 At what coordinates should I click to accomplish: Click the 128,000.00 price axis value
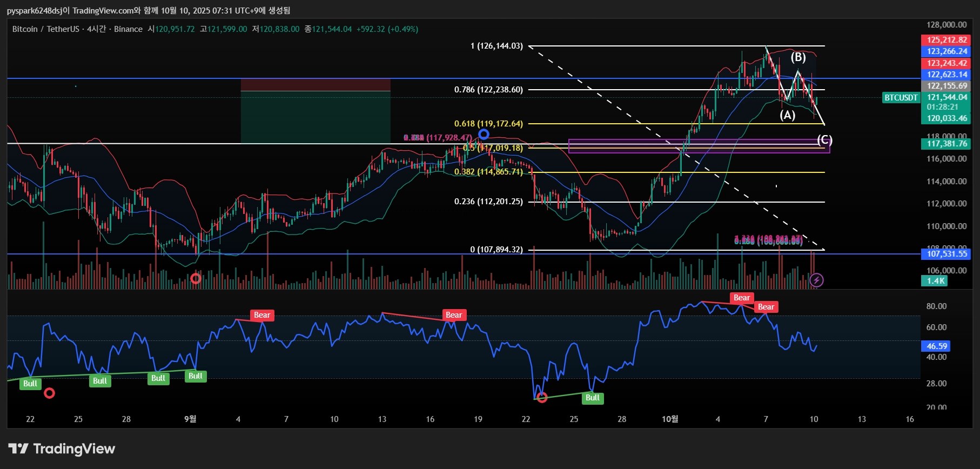tap(947, 25)
